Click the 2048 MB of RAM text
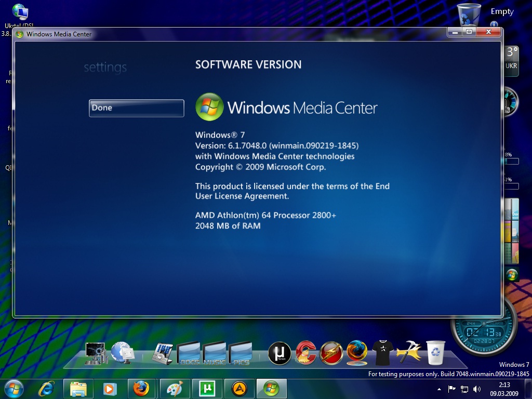The width and height of the screenshot is (532, 399). click(228, 225)
